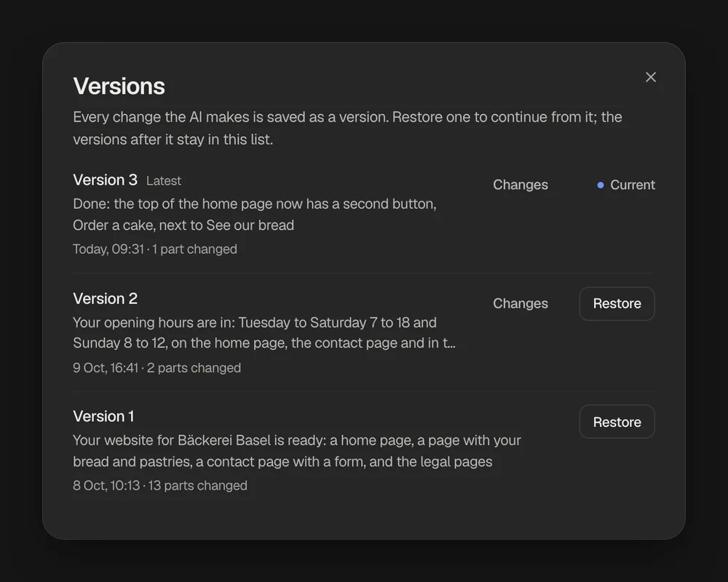
Task: Select the Version 1 heading
Action: pyautogui.click(x=103, y=416)
